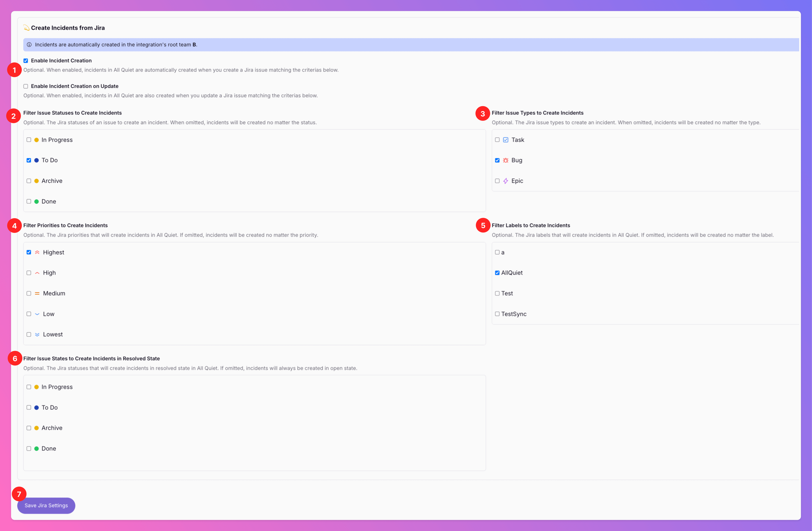The image size is (812, 531).
Task: Click the Bug issue type icon
Action: pos(506,160)
